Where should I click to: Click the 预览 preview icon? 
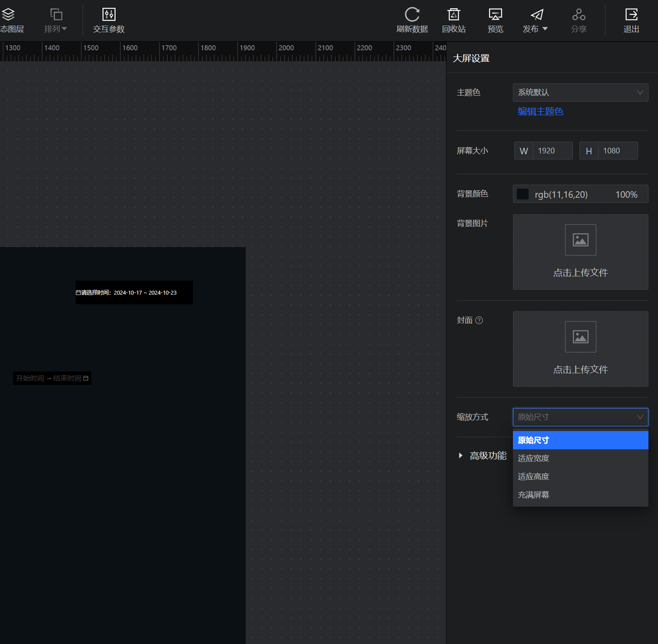click(x=495, y=15)
